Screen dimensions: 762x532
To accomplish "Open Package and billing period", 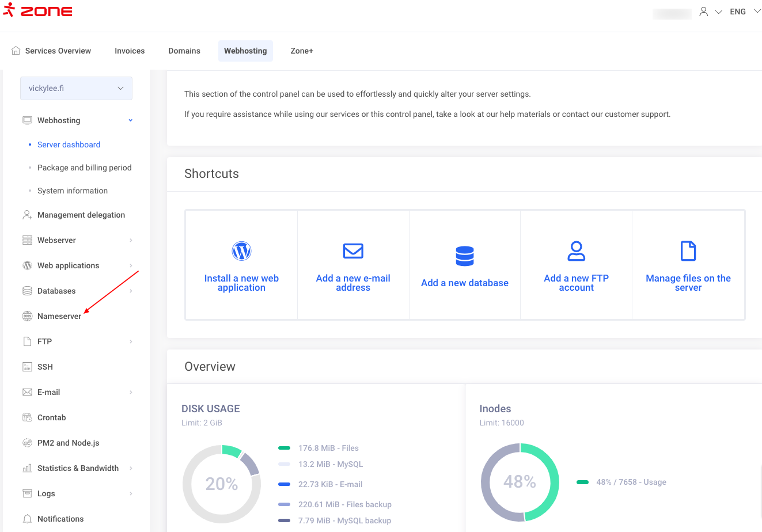I will click(84, 168).
